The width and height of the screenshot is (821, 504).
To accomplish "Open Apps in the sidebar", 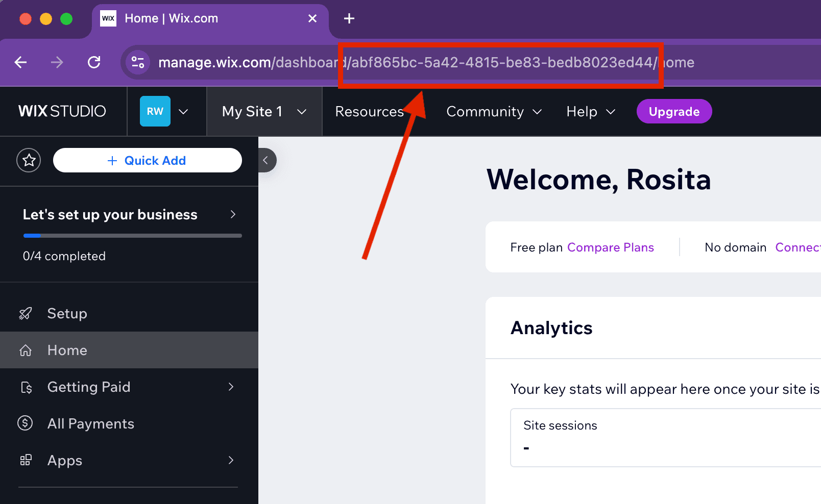I will (x=129, y=460).
